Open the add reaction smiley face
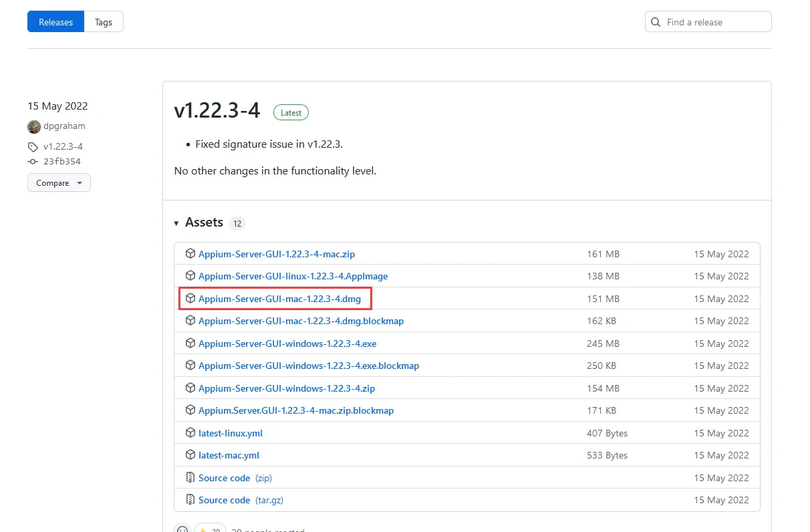810x532 pixels. point(182,529)
